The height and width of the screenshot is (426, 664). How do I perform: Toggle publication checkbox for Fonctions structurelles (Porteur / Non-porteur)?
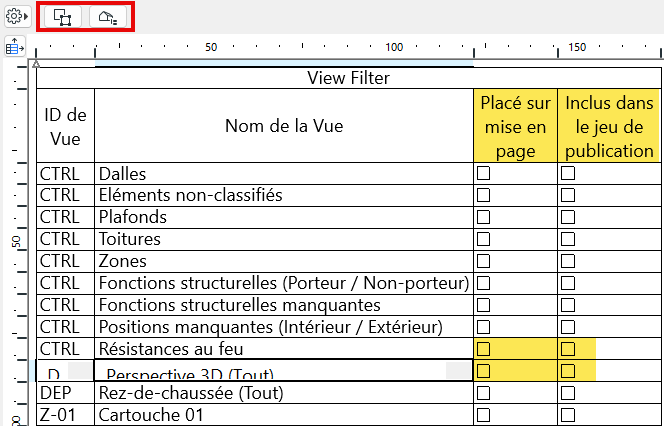coord(568,283)
